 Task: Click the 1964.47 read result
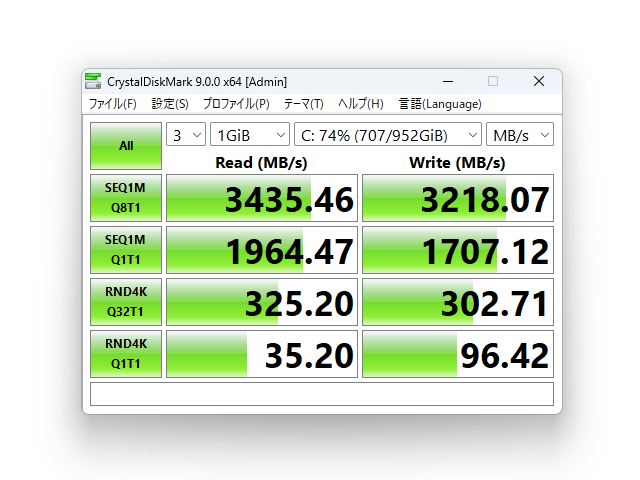click(x=262, y=250)
